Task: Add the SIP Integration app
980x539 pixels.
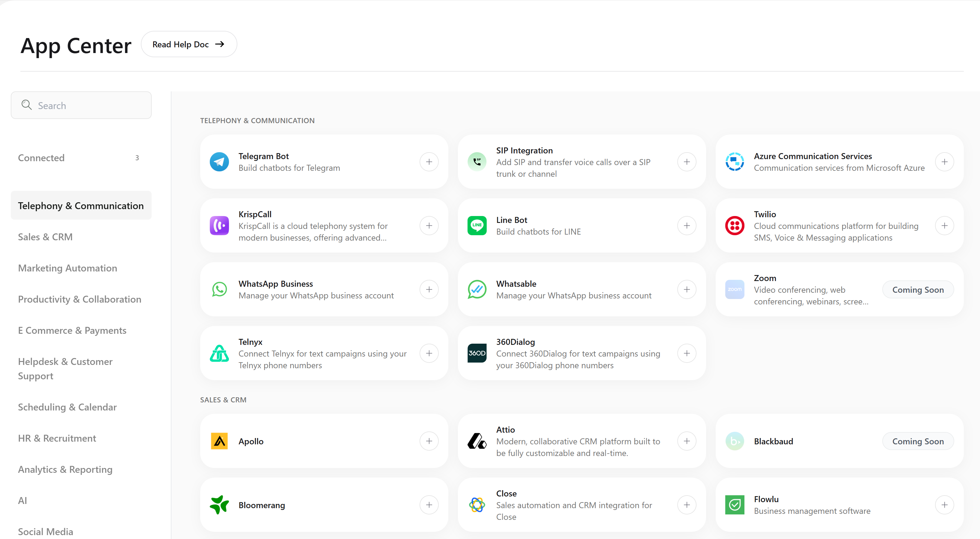Action: [686, 161]
